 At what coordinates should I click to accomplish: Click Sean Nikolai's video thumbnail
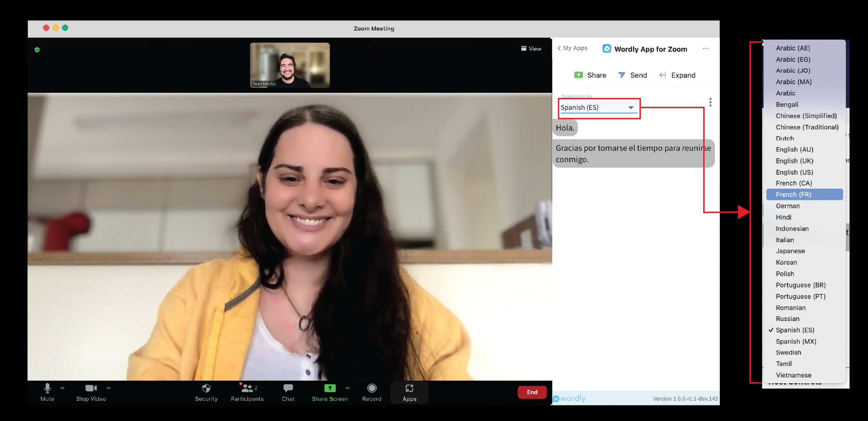tap(290, 65)
